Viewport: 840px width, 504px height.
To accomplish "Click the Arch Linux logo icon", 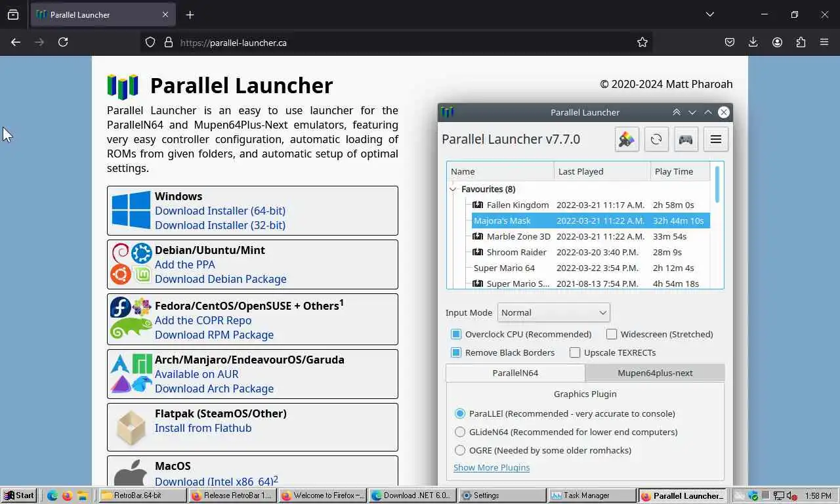I will click(x=120, y=364).
